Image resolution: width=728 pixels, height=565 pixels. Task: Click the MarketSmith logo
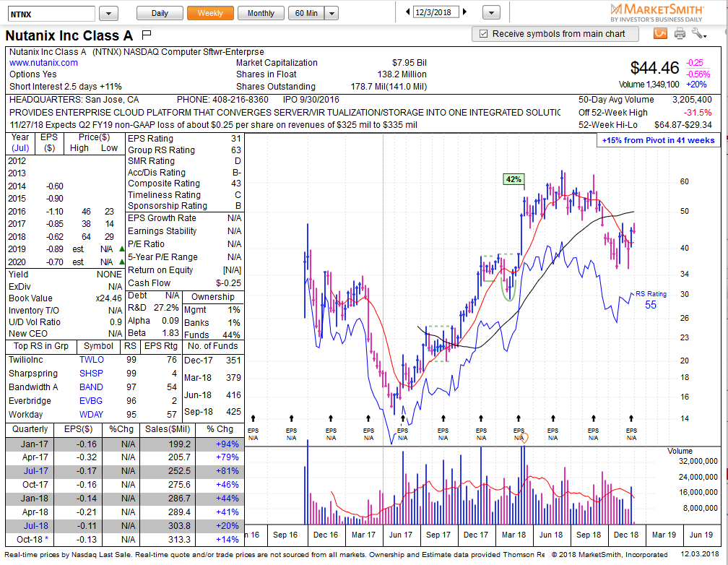pyautogui.click(x=656, y=12)
